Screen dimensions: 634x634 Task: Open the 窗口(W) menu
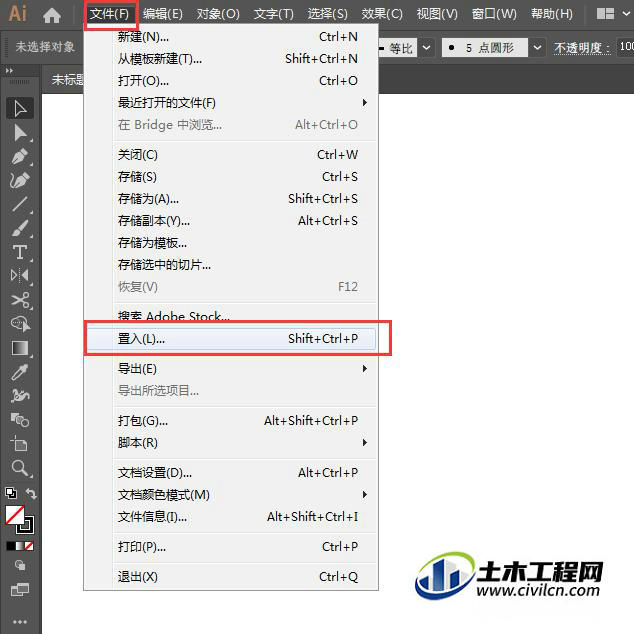point(494,14)
